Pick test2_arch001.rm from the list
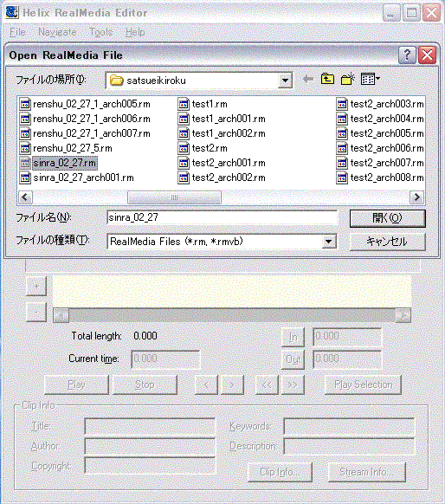The height and width of the screenshot is (504, 445). pyautogui.click(x=222, y=163)
